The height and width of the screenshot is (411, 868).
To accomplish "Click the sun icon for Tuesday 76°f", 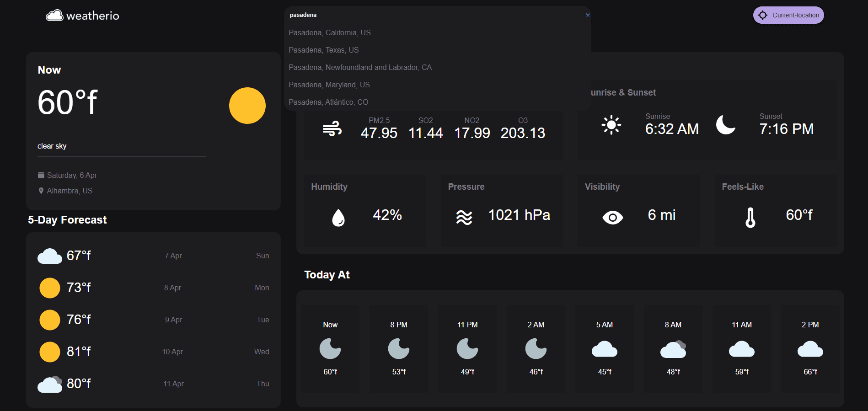I will coord(50,320).
